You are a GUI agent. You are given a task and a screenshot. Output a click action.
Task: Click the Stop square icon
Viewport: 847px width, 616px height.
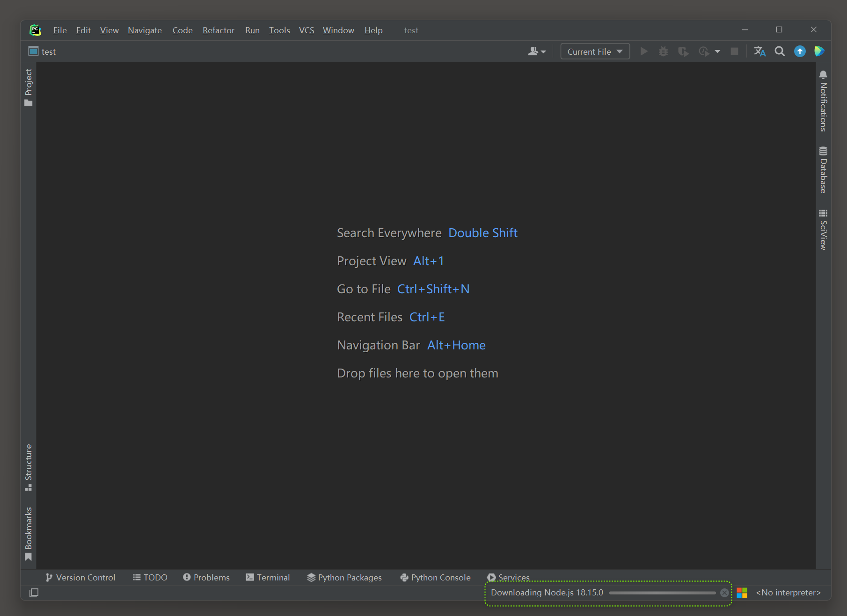[x=735, y=51]
